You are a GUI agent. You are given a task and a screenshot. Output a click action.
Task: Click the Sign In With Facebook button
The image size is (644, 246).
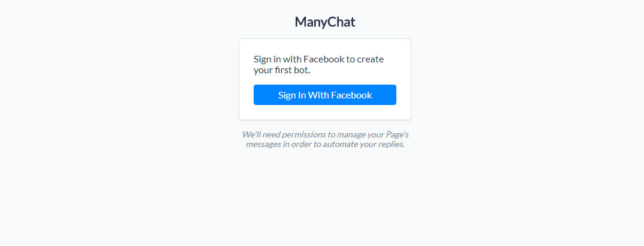pyautogui.click(x=324, y=95)
